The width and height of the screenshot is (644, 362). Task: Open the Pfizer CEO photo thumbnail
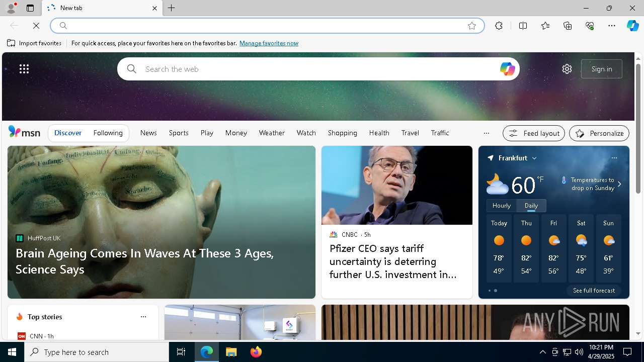coord(397,185)
